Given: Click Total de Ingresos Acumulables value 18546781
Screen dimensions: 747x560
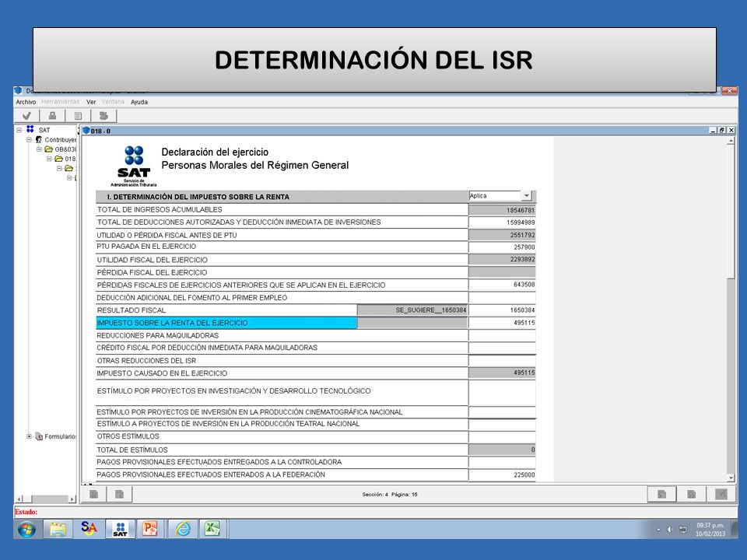Looking at the screenshot, I should coord(502,210).
